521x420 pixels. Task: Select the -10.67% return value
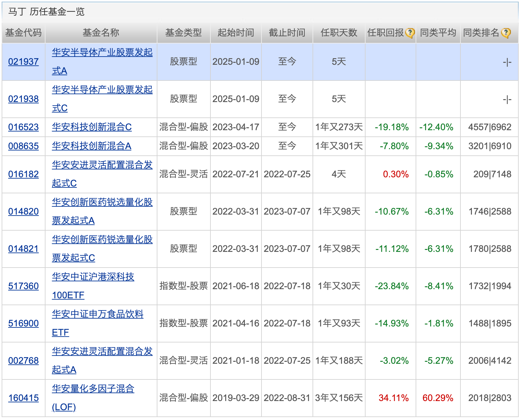(x=392, y=212)
